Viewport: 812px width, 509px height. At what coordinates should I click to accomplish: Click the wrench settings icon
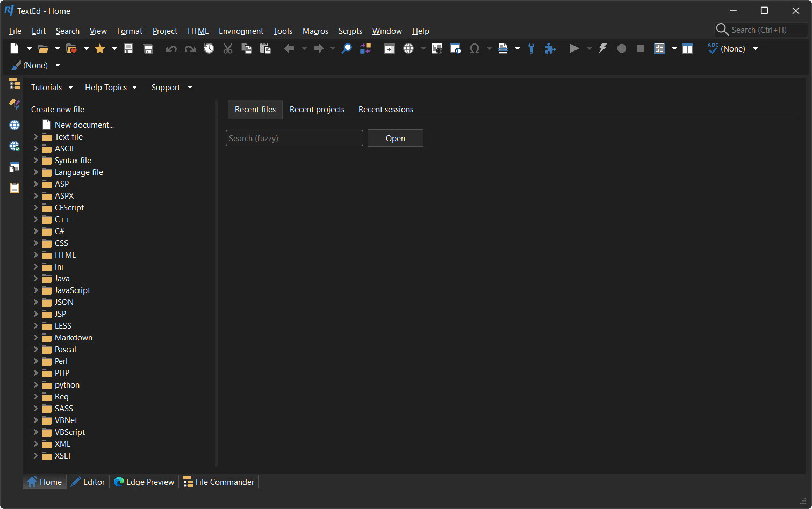tap(531, 49)
